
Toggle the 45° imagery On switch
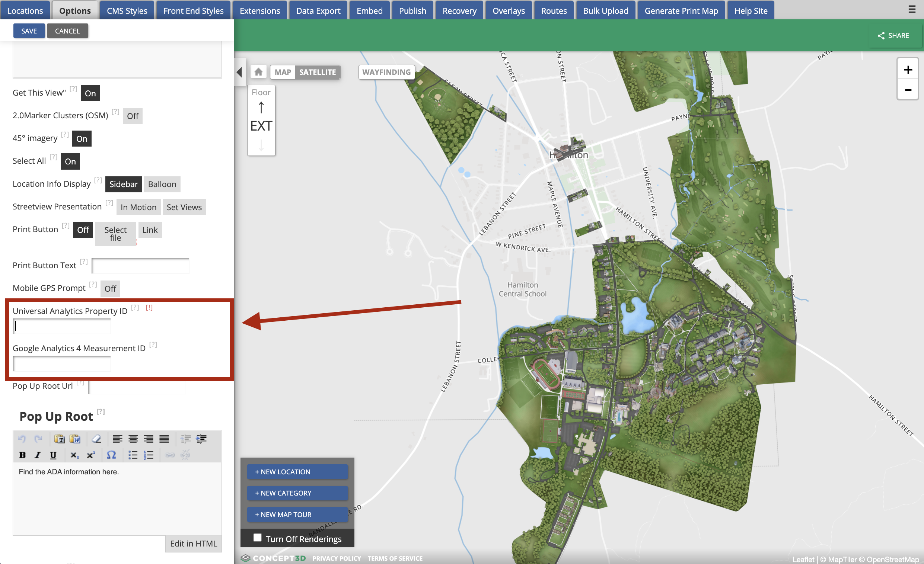click(82, 139)
